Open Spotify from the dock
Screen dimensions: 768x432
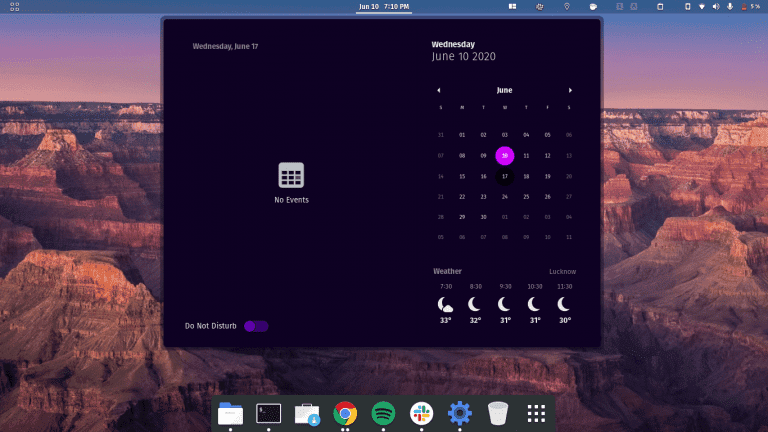tap(383, 413)
